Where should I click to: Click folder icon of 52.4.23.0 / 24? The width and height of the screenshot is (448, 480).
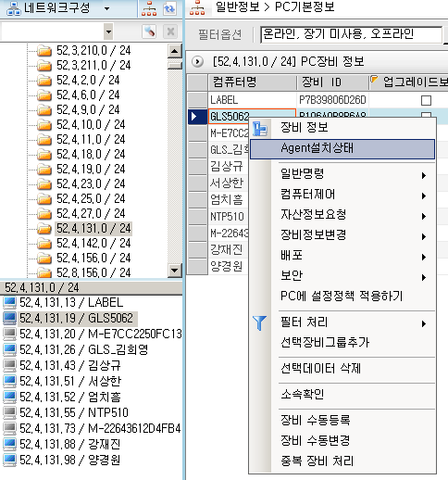click(44, 184)
